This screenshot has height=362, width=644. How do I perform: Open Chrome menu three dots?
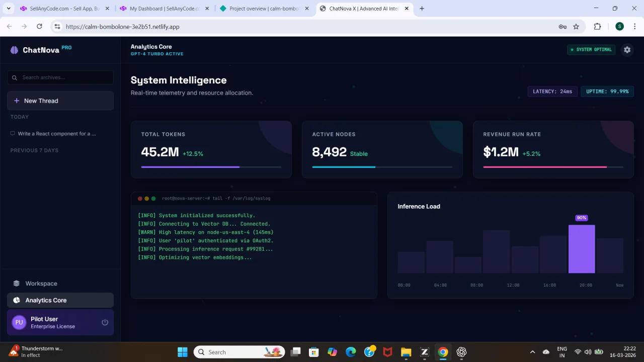coord(634,27)
